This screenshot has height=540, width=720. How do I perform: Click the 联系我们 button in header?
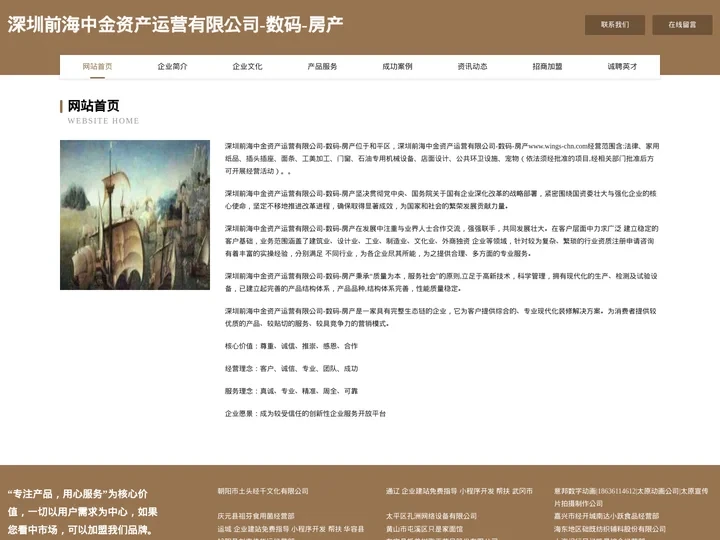pyautogui.click(x=614, y=25)
